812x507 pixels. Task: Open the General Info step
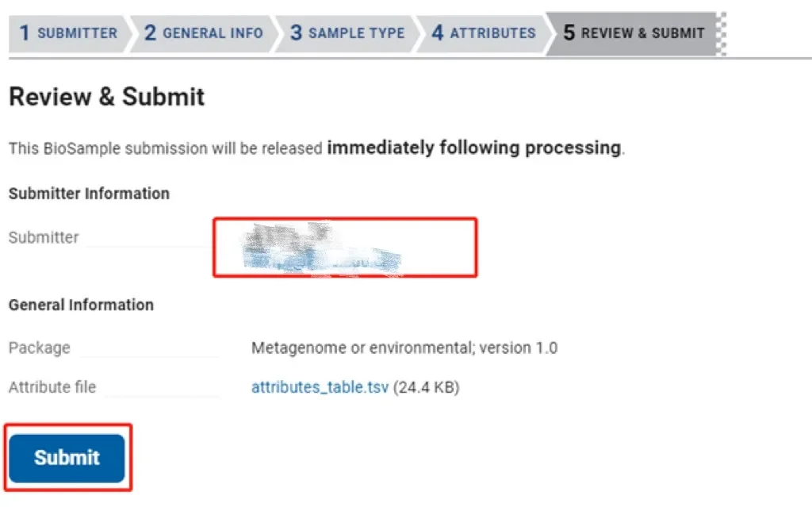coord(204,33)
